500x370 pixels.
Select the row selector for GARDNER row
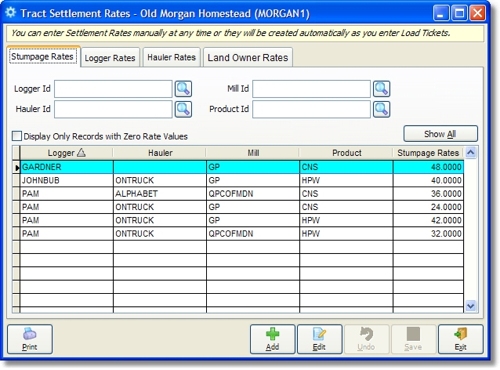tap(16, 167)
